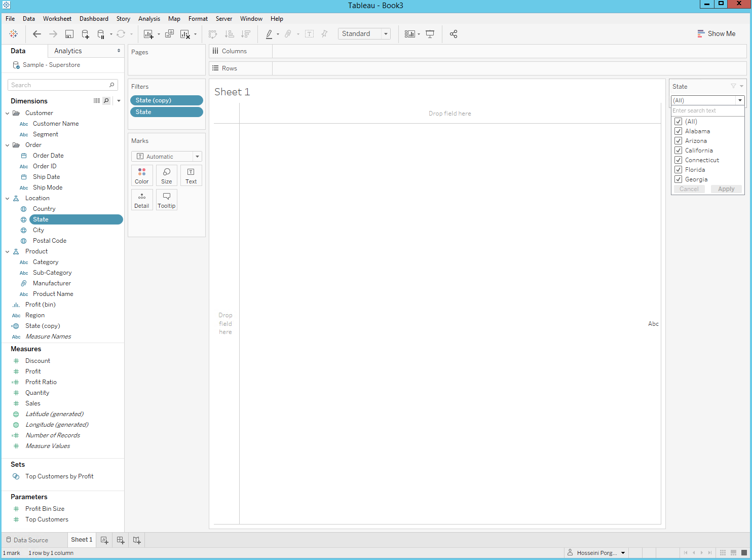Click the Fix Axes pin icon
Screen dimensions: 752x560
[324, 34]
